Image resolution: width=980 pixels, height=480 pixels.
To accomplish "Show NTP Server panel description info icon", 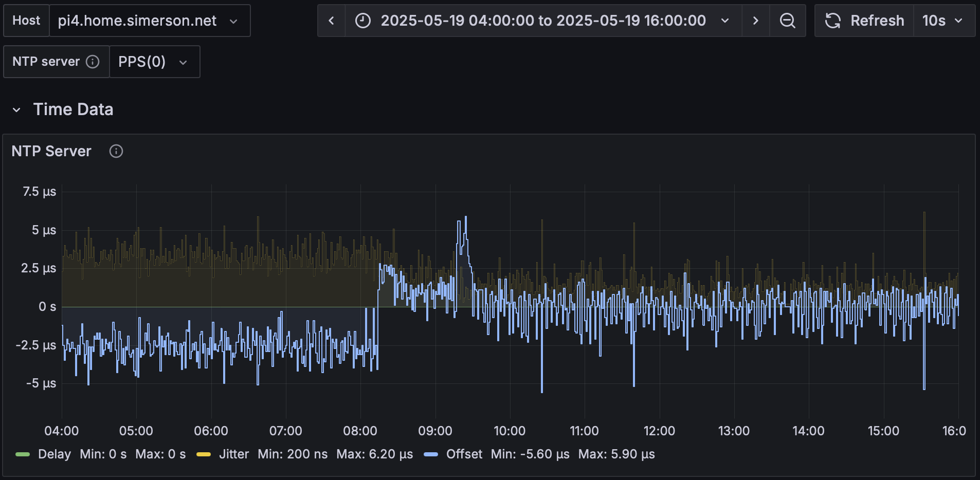I will point(116,151).
